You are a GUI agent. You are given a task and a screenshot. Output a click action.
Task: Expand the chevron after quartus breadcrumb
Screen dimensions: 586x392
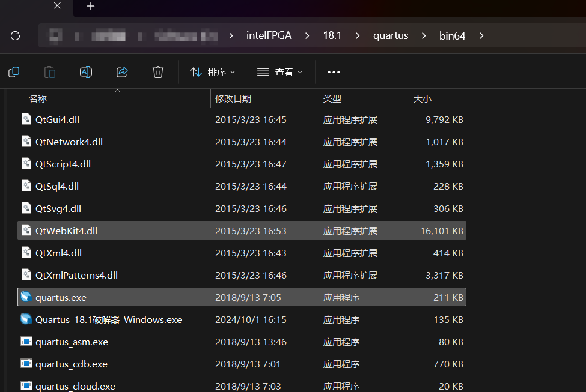coord(424,36)
